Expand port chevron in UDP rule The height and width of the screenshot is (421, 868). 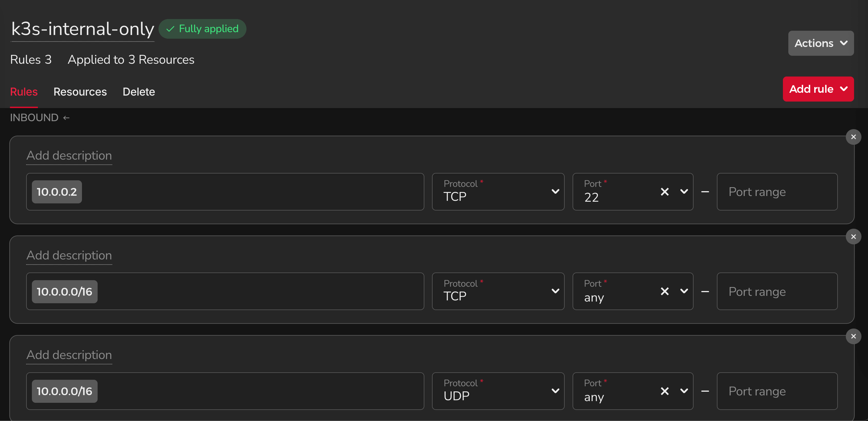coord(684,391)
